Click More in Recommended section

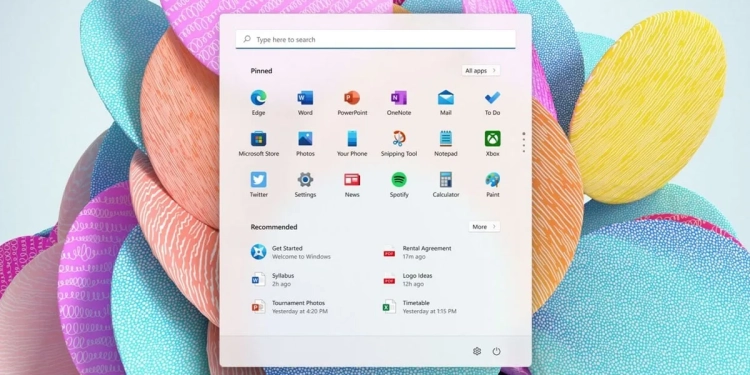click(484, 227)
